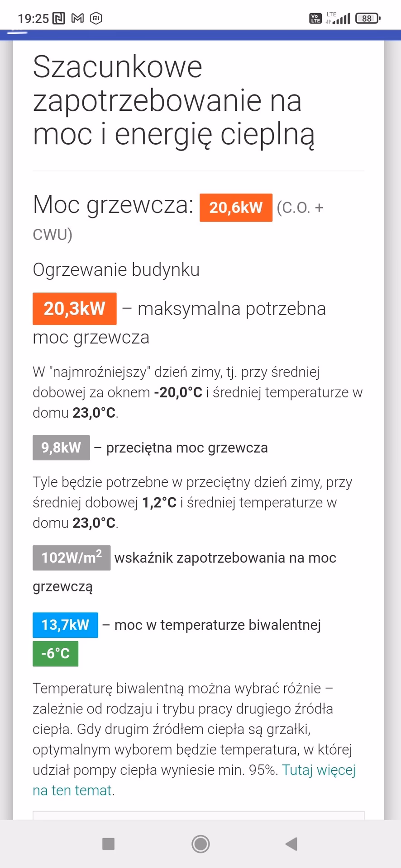The height and width of the screenshot is (868, 401).
Task: Tap the battery 88% indicator
Action: pos(368,19)
